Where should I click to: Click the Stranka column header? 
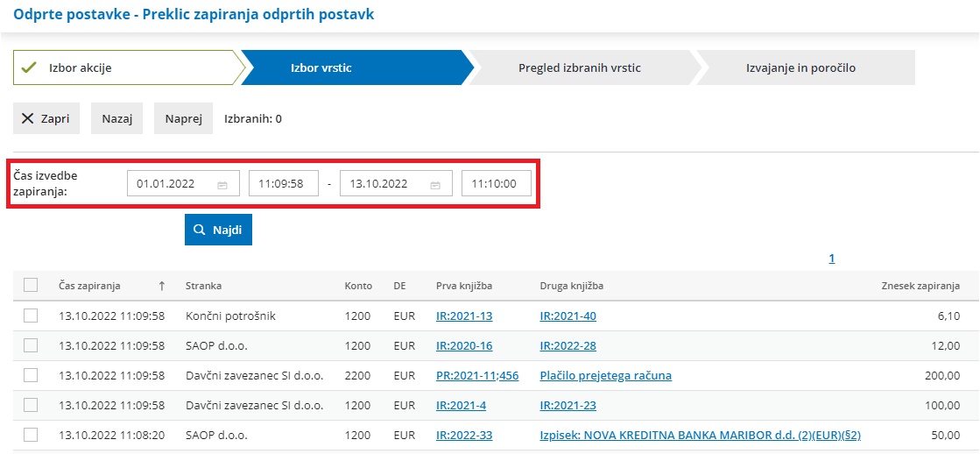coord(204,286)
